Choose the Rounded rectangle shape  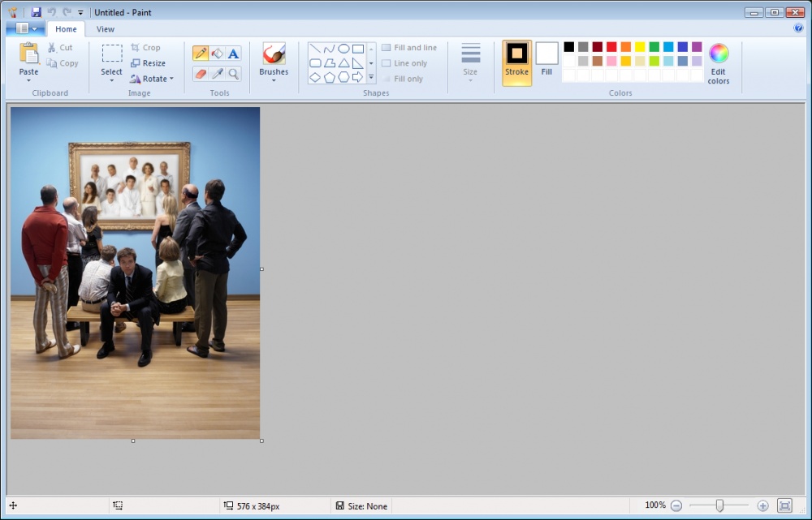tap(315, 63)
